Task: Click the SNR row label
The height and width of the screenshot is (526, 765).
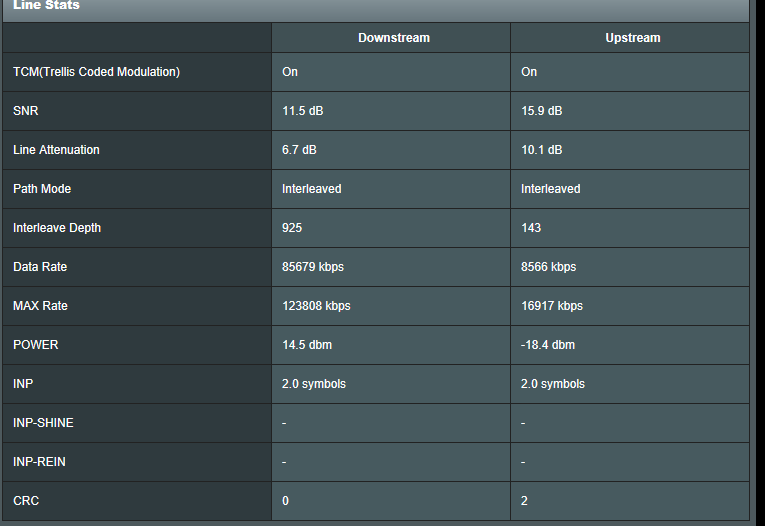Action: coord(25,111)
